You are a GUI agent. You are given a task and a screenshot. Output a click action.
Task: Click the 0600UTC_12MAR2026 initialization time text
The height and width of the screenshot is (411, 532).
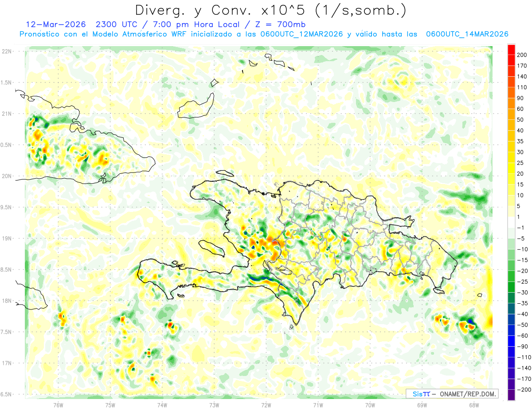click(301, 34)
